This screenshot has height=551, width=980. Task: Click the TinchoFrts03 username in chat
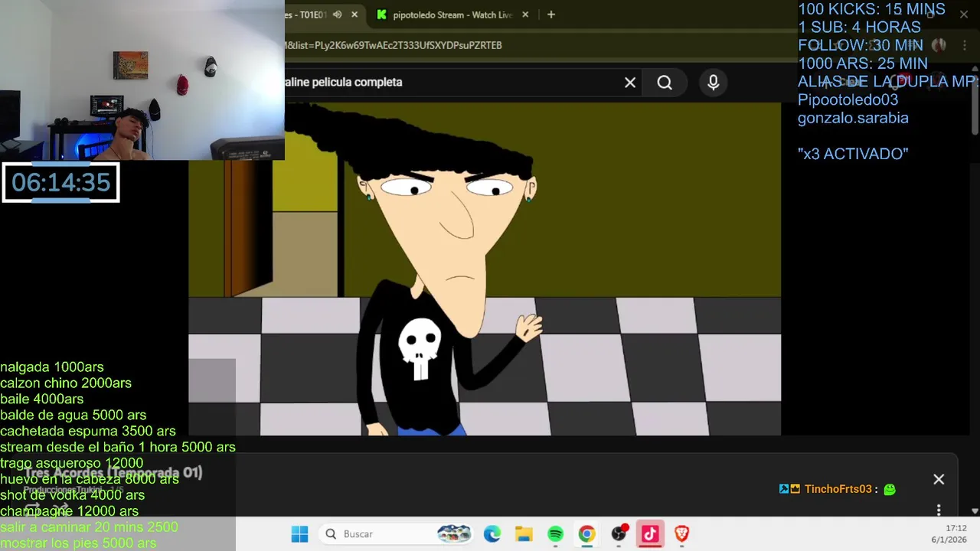click(838, 489)
